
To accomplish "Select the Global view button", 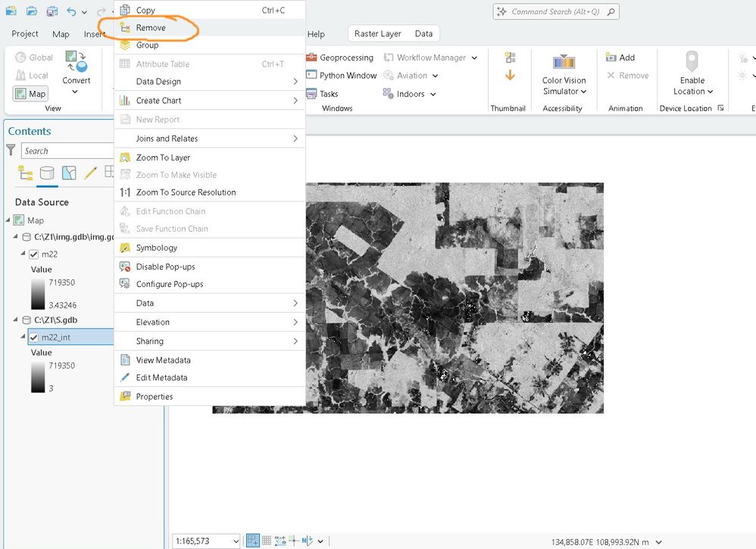I will 34,58.
